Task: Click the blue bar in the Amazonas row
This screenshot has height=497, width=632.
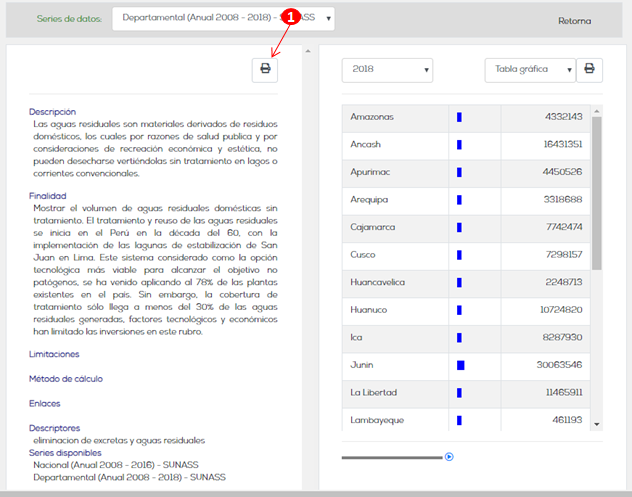Action: coord(459,117)
